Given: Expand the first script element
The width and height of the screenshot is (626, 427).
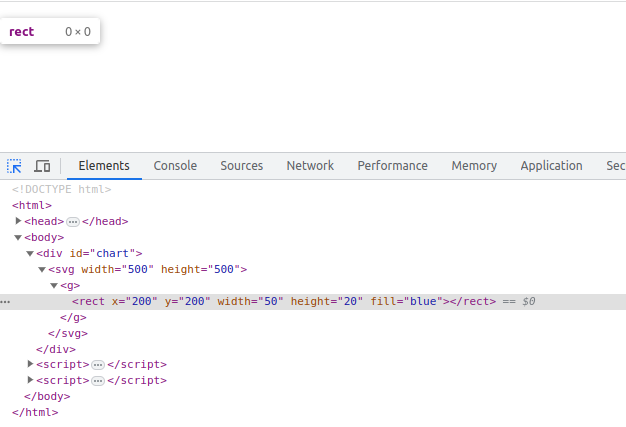Looking at the screenshot, I should click(30, 364).
